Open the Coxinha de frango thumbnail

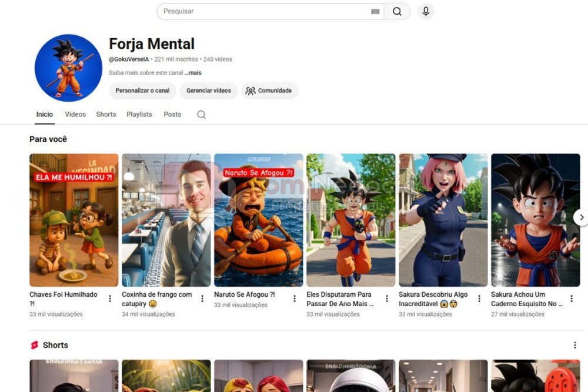(166, 220)
